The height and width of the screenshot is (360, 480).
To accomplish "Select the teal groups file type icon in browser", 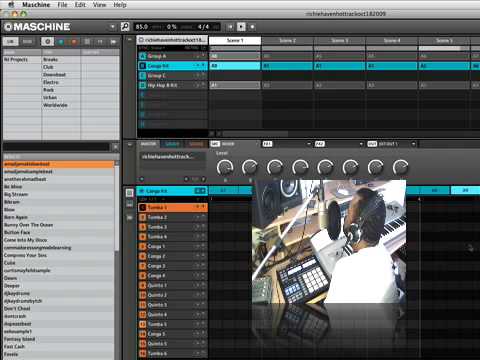I will tap(61, 42).
